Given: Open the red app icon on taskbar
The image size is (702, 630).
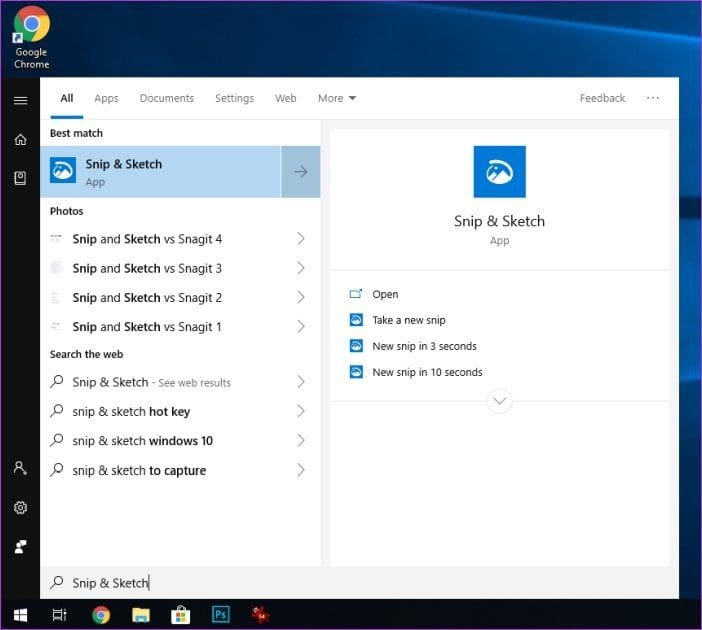Looking at the screenshot, I should (261, 615).
